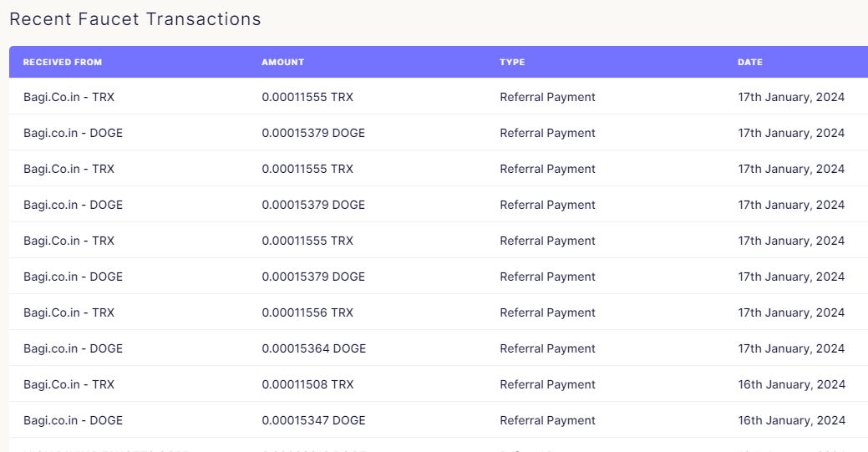Screen dimensions: 868x452
Task: Click Referral Payment in the 0.00011508 TRX row
Action: point(547,384)
